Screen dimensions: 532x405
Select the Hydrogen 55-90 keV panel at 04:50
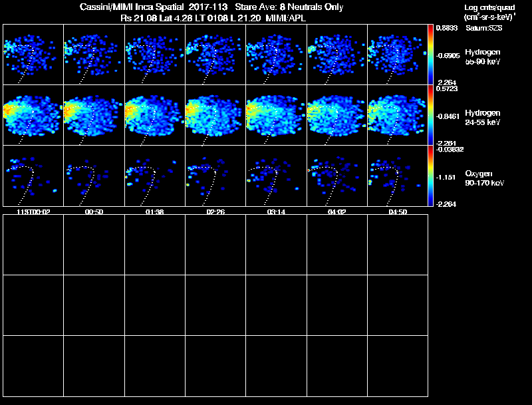point(398,55)
